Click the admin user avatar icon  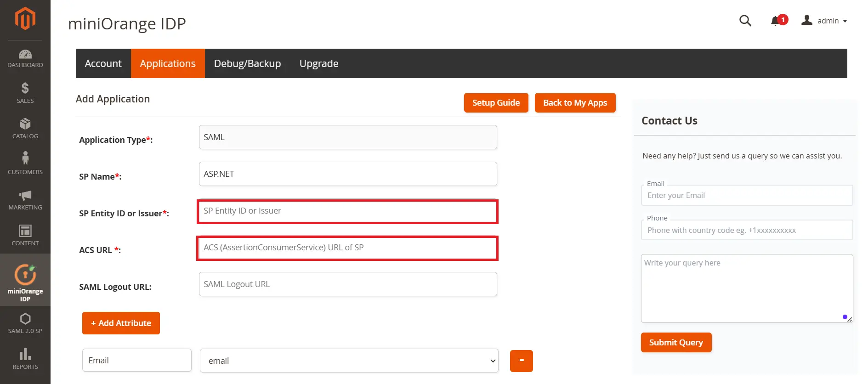coord(807,20)
